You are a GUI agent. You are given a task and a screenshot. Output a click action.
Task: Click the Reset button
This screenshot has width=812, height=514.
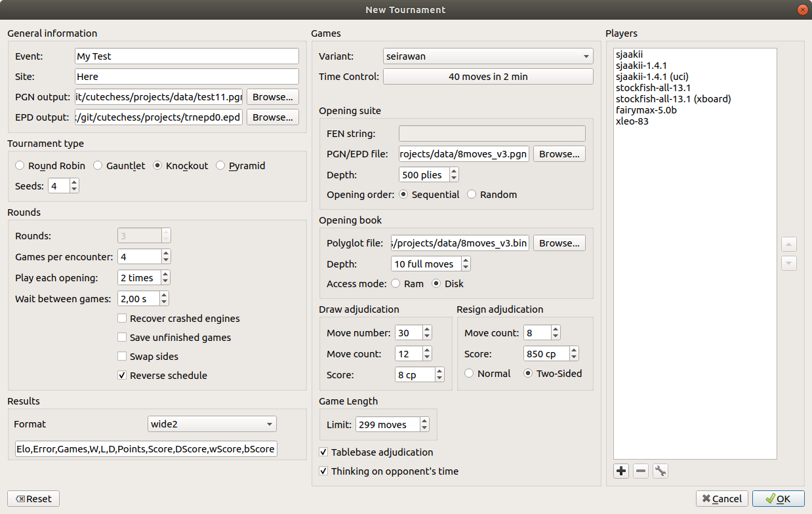click(33, 499)
